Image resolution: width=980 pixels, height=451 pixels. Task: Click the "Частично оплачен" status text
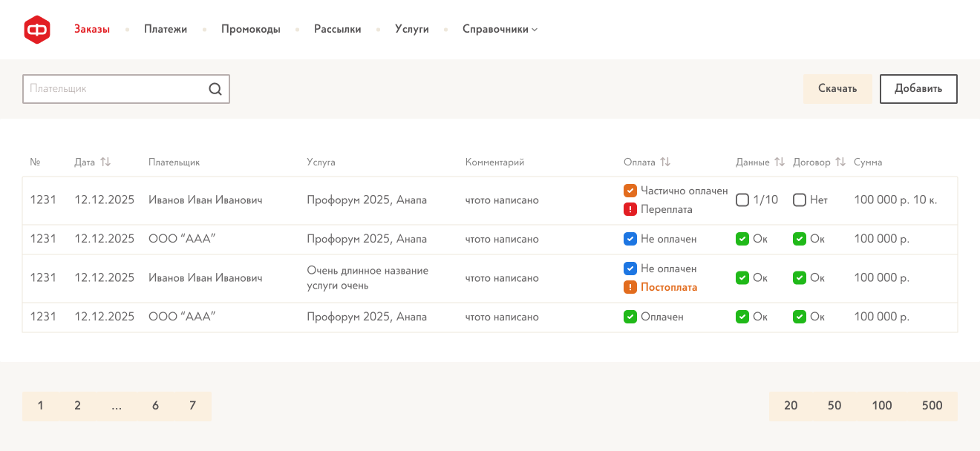pyautogui.click(x=685, y=191)
